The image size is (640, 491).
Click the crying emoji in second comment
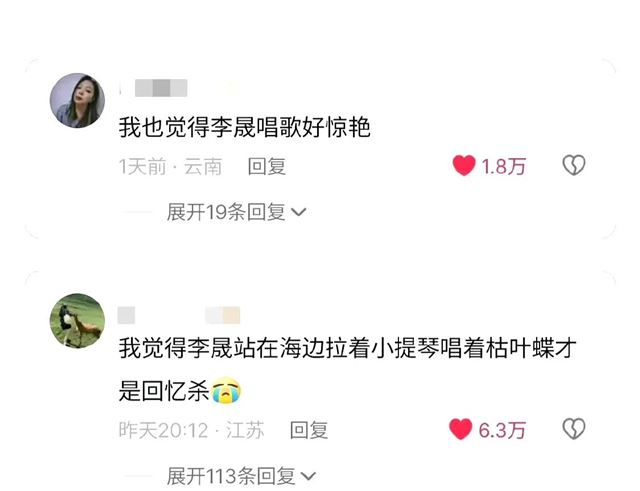(x=226, y=391)
